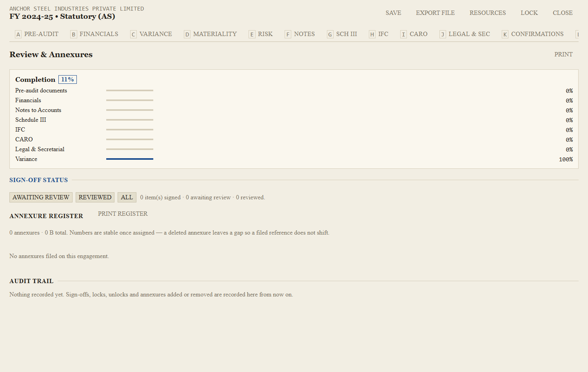Open the Notes tab
Screen dimensions: 588x372
pos(300,34)
